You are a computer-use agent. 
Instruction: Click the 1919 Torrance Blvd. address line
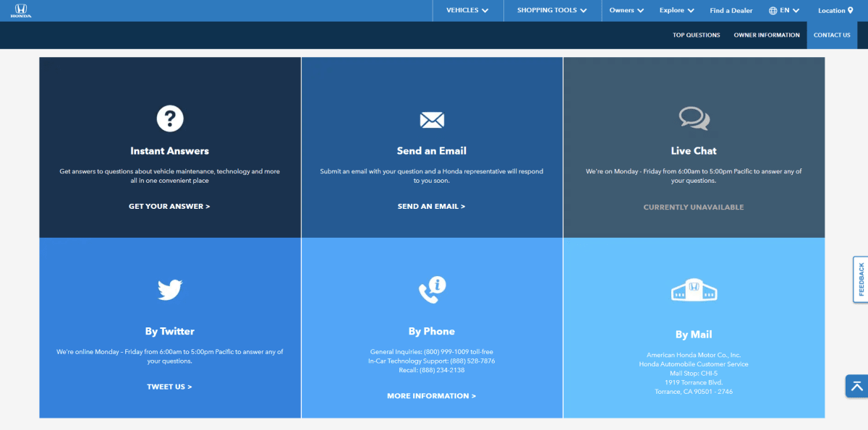[x=694, y=382]
